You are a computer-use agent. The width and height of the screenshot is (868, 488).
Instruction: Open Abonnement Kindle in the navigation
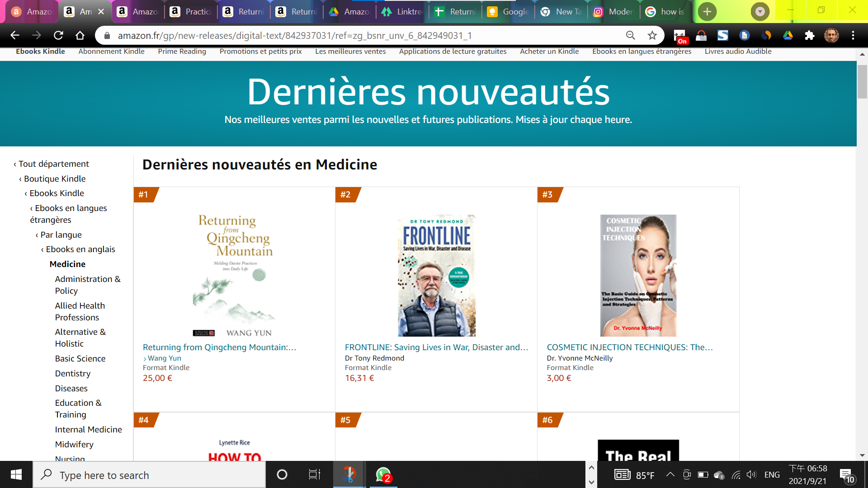(111, 52)
